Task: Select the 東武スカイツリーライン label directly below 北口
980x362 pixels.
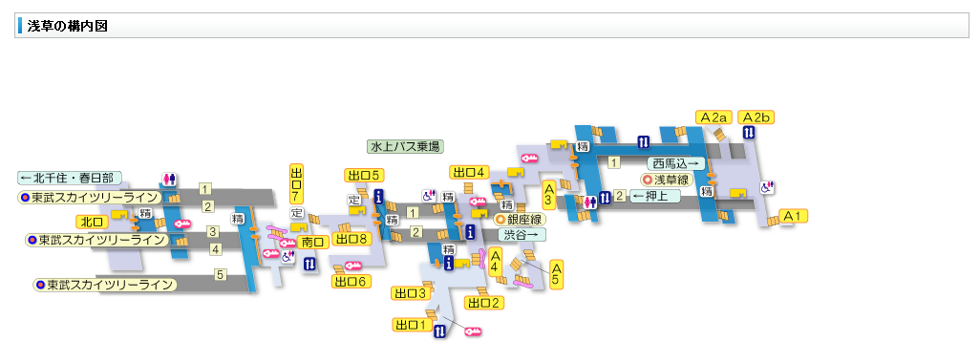Action: point(97,240)
